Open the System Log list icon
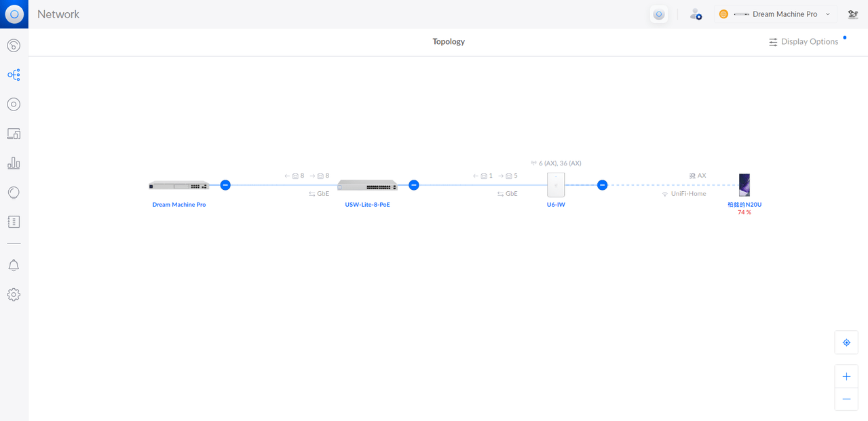 pyautogui.click(x=14, y=222)
